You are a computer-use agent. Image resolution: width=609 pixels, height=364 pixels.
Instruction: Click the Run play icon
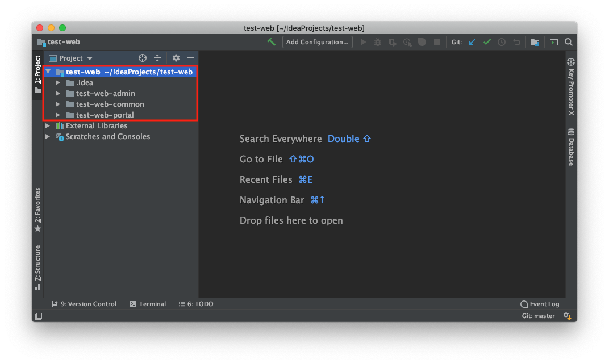tap(363, 42)
